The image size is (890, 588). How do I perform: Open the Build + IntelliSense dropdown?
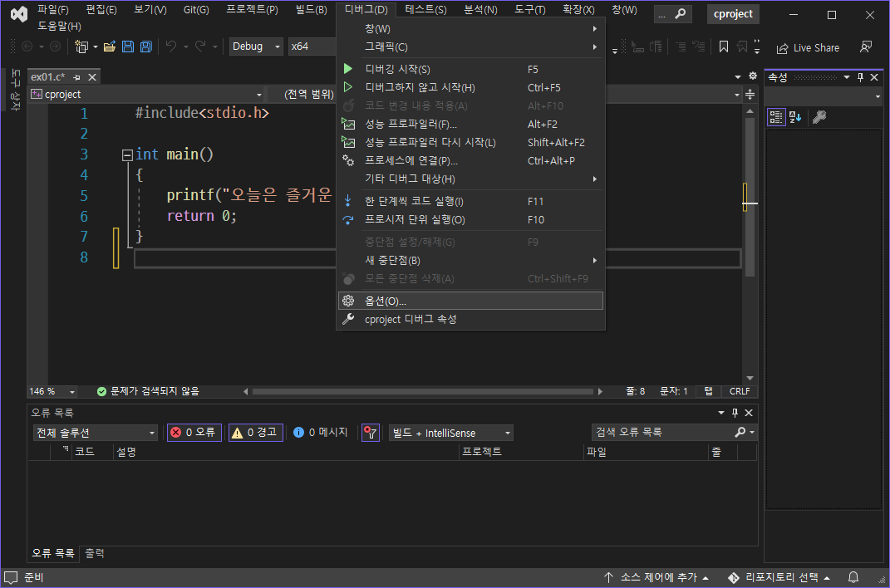pos(450,434)
